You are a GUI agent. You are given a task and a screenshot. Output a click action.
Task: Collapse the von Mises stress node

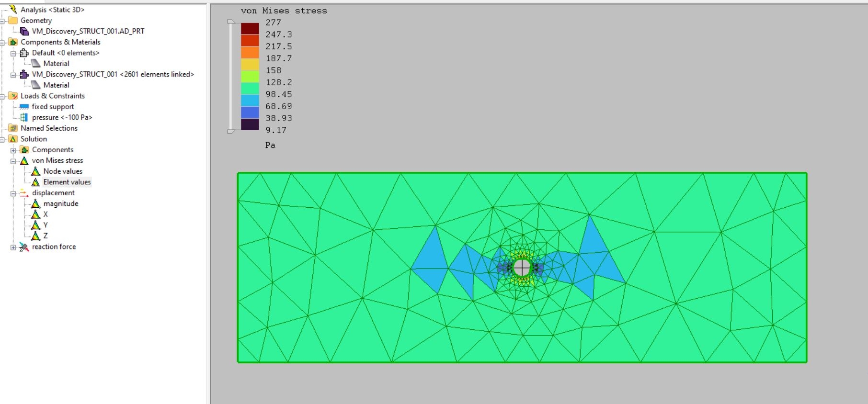pos(13,161)
